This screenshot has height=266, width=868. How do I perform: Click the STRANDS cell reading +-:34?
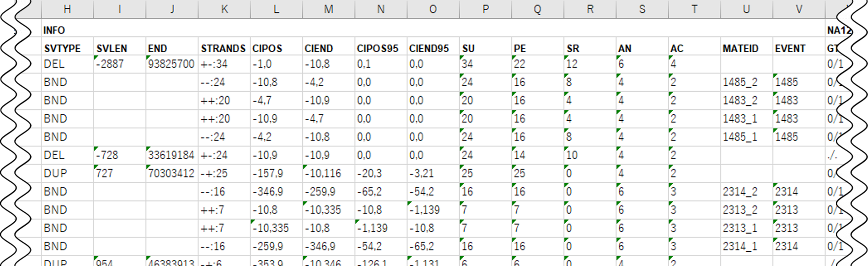click(214, 64)
